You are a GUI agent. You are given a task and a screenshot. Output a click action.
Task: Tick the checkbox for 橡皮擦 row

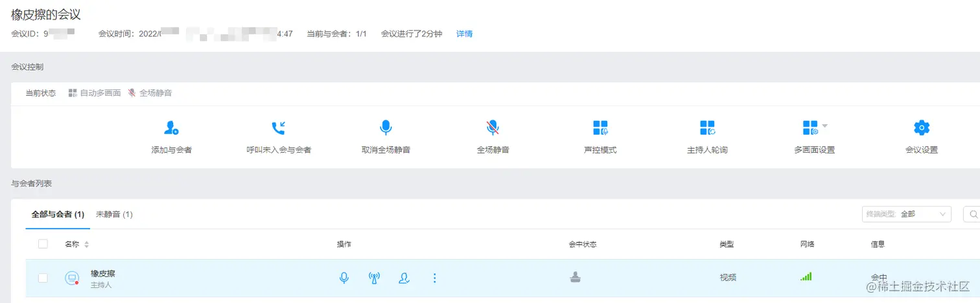pyautogui.click(x=43, y=278)
